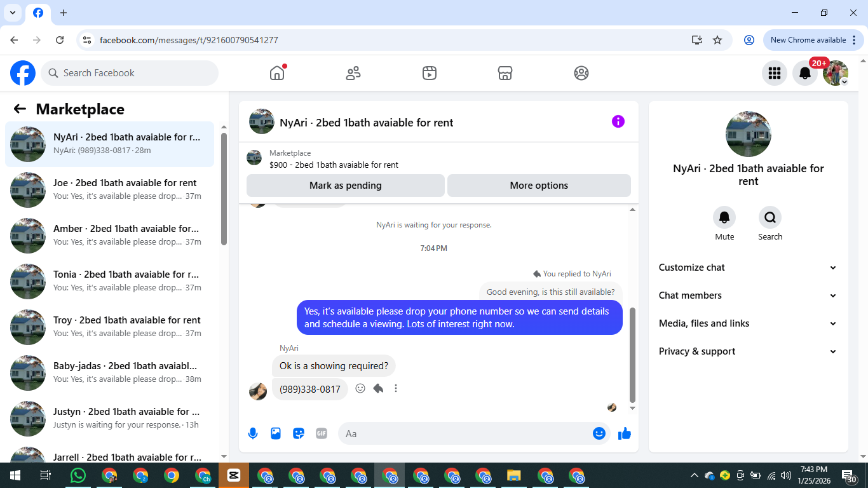Send a thumbs-up like
Viewport: 868px width, 488px height.
pos(625,433)
